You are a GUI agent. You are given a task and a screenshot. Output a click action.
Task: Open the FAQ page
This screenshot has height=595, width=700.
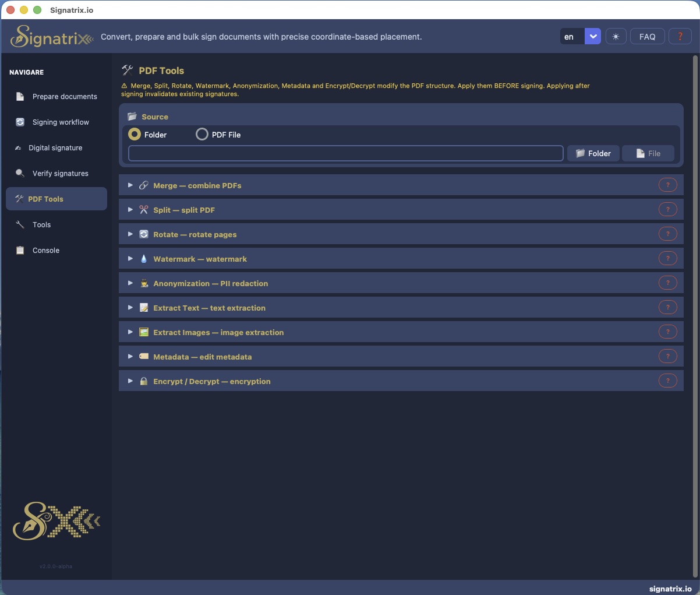tap(647, 36)
